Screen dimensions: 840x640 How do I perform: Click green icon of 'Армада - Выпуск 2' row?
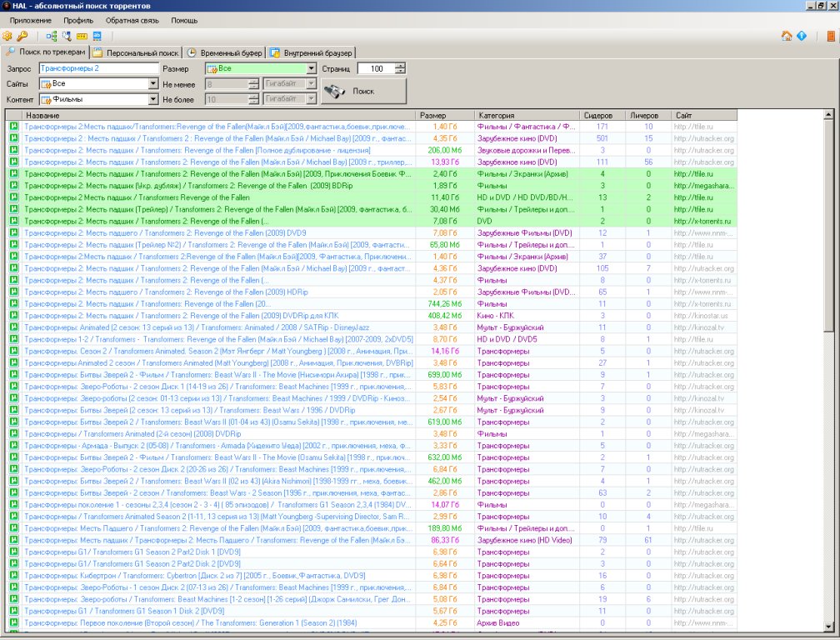(14, 446)
